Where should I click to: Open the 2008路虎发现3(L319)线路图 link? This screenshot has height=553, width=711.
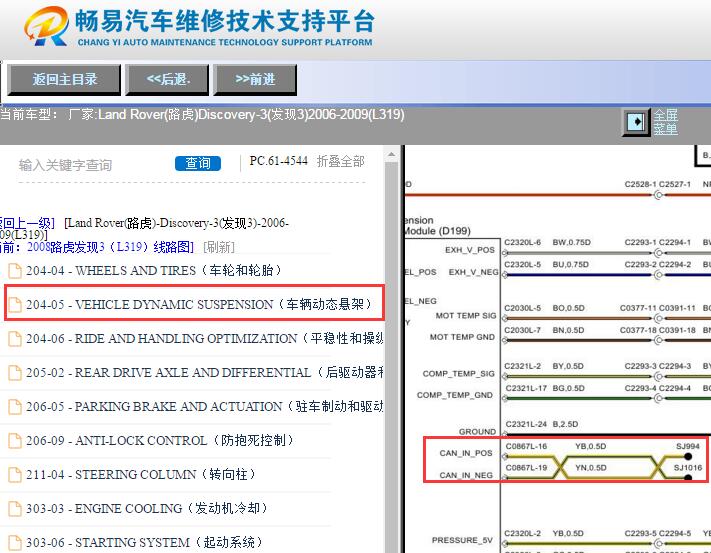(110, 247)
